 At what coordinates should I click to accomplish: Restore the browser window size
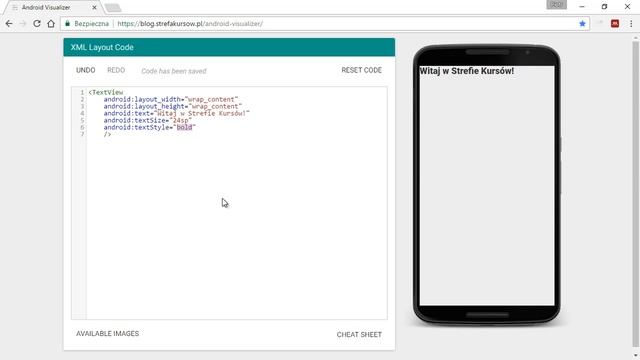point(604,7)
